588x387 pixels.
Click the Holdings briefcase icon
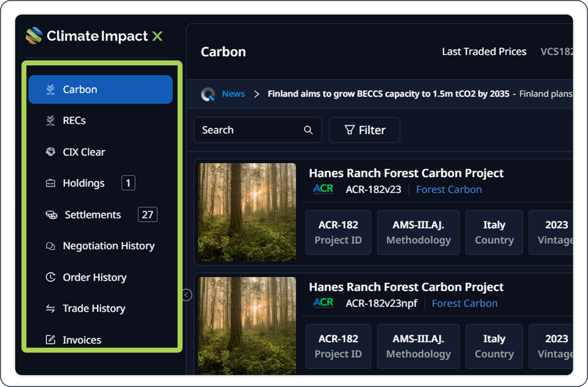pos(51,183)
